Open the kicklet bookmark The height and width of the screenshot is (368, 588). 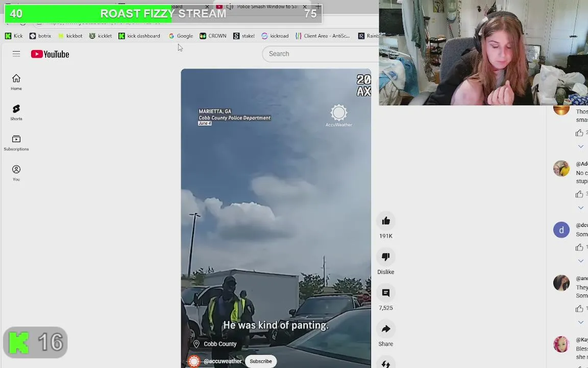(x=101, y=36)
